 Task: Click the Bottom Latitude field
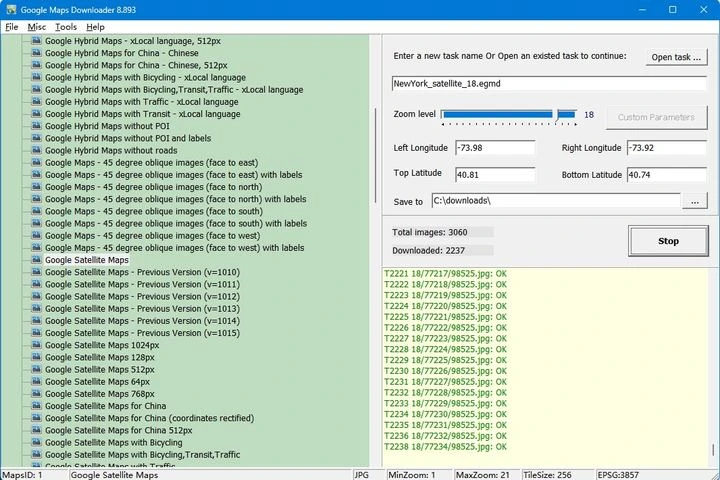pos(667,175)
